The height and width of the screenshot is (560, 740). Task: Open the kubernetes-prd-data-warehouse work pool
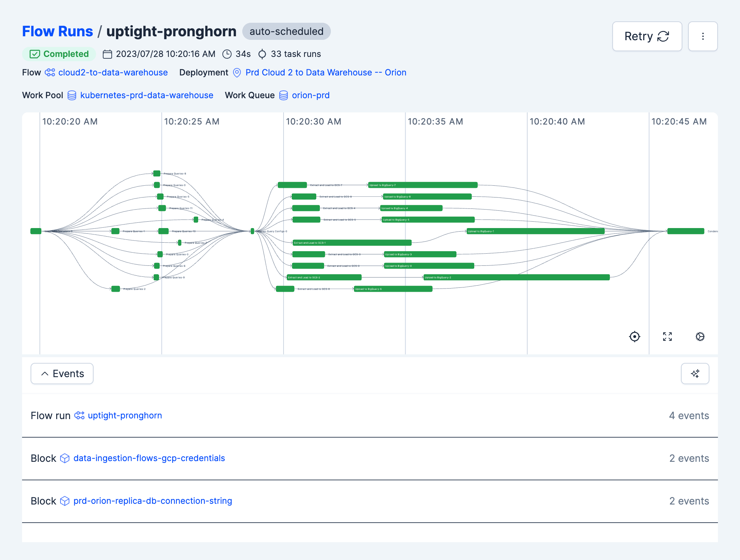[x=147, y=95]
